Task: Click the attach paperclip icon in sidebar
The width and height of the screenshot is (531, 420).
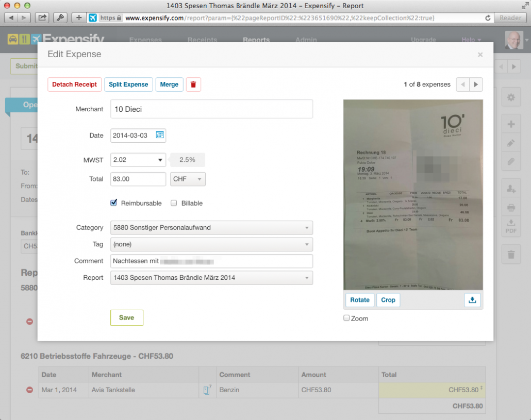Action: tap(511, 161)
